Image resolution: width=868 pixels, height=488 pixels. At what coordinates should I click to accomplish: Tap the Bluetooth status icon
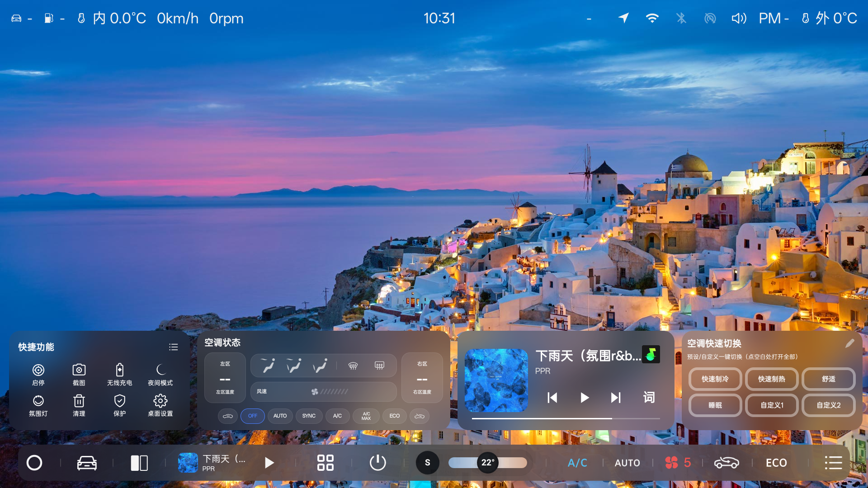coord(681,18)
